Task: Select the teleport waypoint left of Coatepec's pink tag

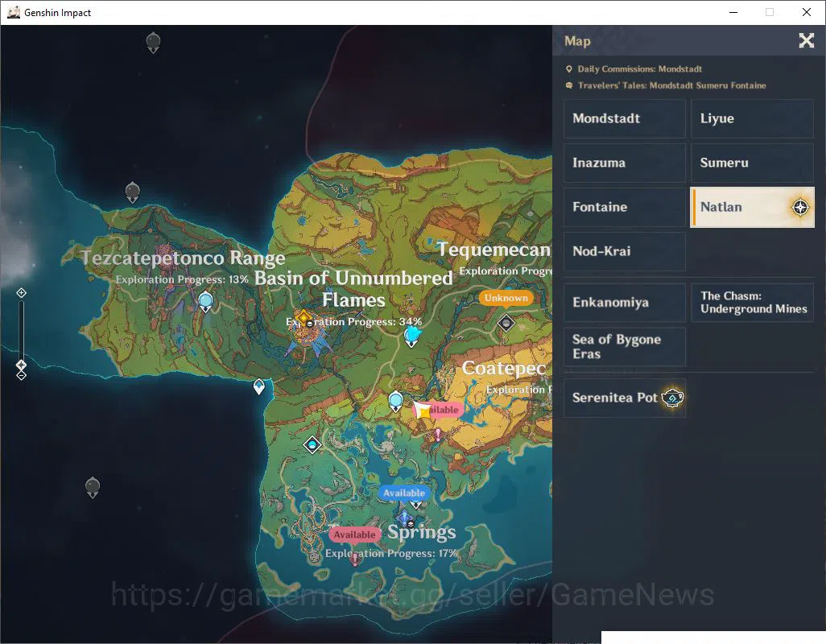Action: [x=395, y=401]
